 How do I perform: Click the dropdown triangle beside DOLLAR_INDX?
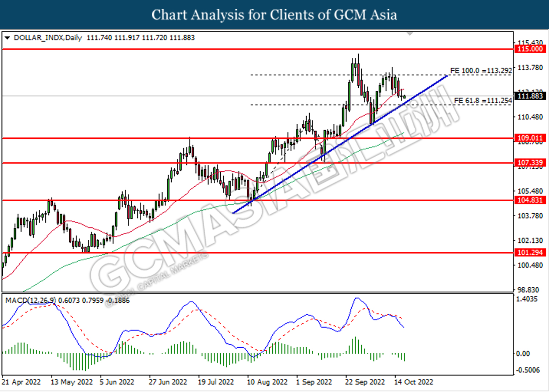click(x=7, y=38)
